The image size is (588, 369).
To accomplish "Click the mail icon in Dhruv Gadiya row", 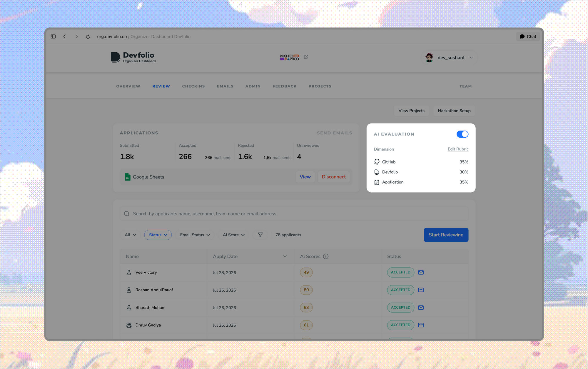I will (x=421, y=325).
